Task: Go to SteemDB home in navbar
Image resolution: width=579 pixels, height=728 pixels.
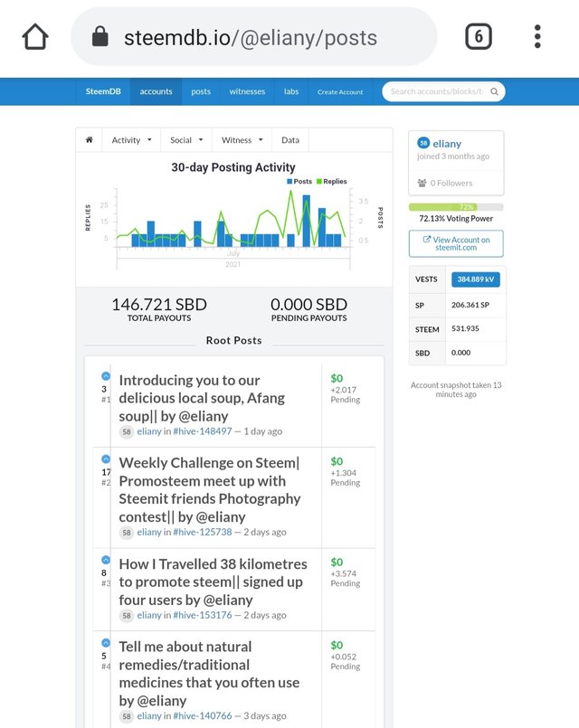Action: point(103,91)
